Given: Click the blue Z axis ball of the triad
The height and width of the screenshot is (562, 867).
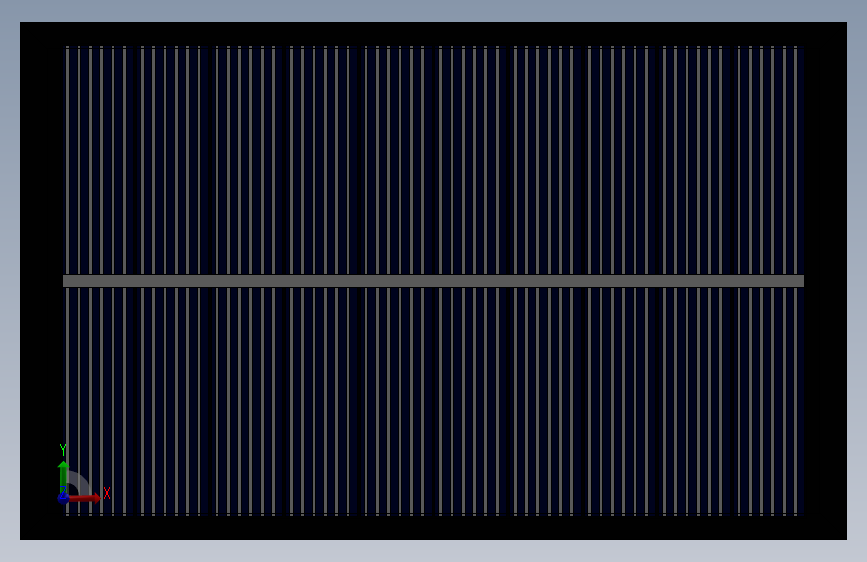Looking at the screenshot, I should (64, 498).
